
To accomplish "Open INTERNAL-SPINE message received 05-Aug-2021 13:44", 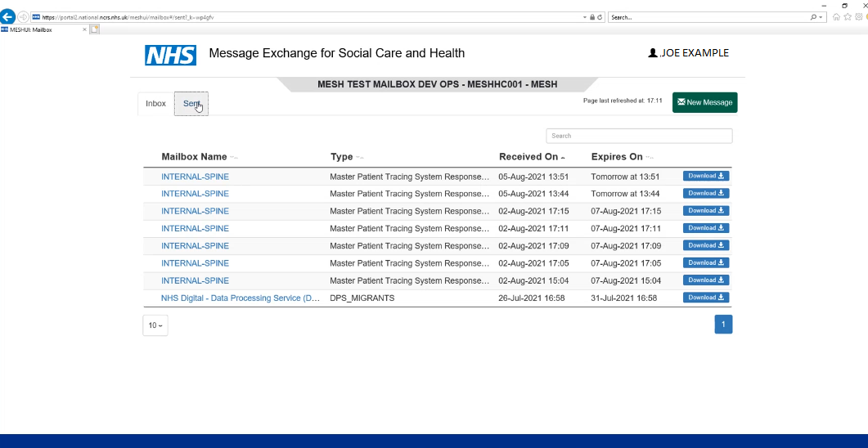I will coord(195,194).
